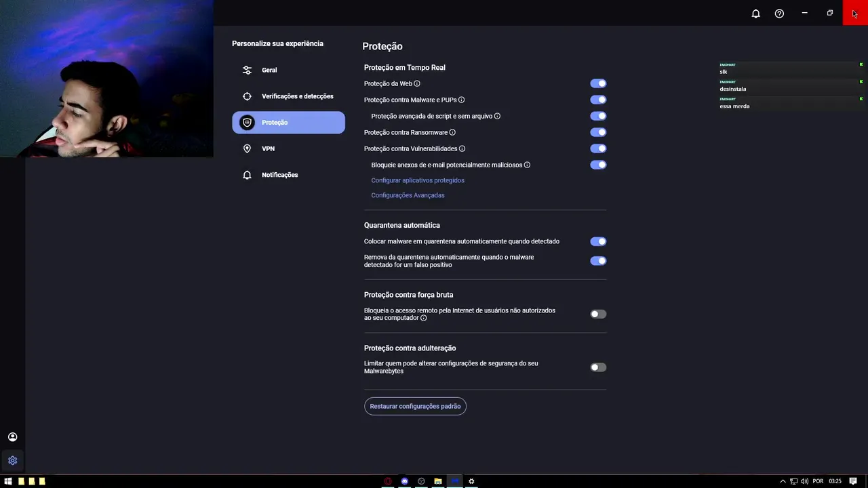
Task: Click the webcam video overlay
Action: [106, 79]
